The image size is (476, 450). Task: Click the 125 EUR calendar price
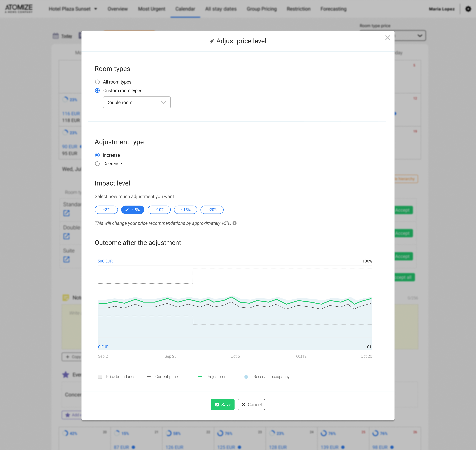226,447
